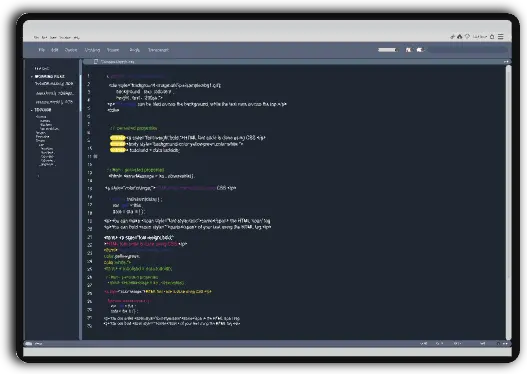Click the line number 1 in the gutter
Image resolution: width=527 pixels, height=374 pixels.
click(89, 76)
